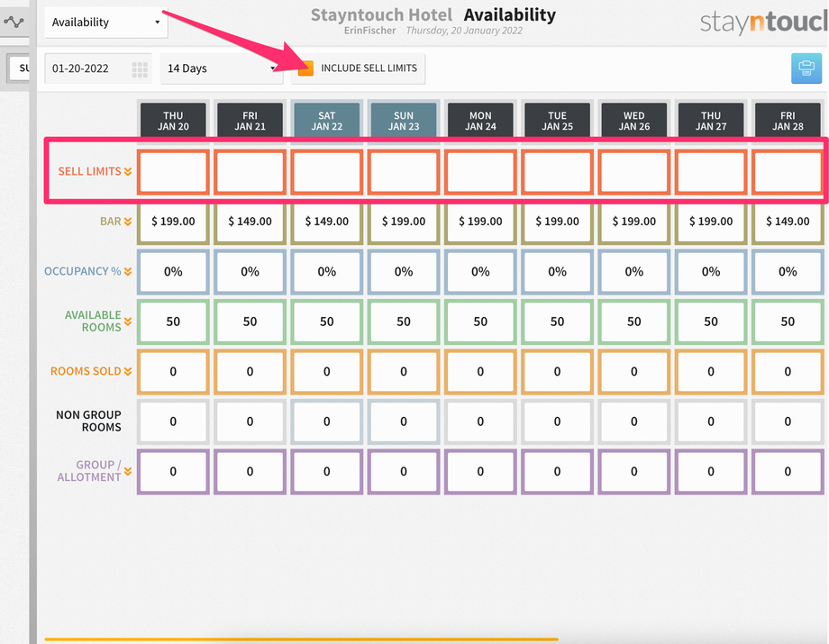Click the Stayntouch Hotel title text
Image resolution: width=829 pixels, height=644 pixels.
click(381, 14)
